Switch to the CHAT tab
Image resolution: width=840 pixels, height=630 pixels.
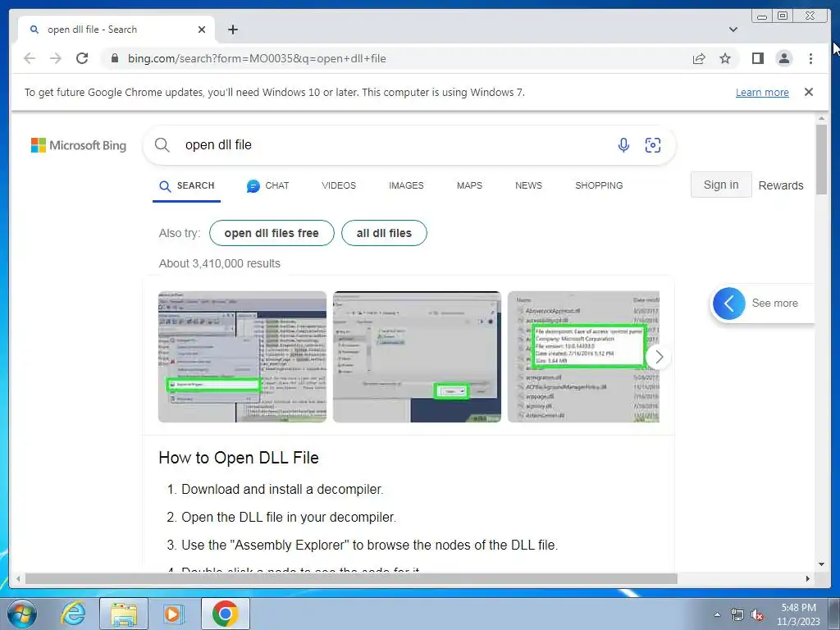pyautogui.click(x=267, y=186)
